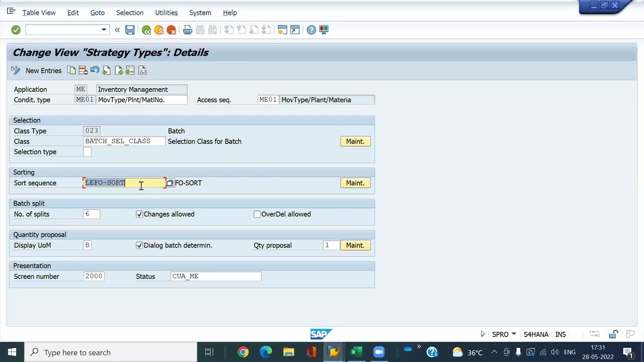Click the Windows search box
Viewport: 644px width, 362px height.
110,352
